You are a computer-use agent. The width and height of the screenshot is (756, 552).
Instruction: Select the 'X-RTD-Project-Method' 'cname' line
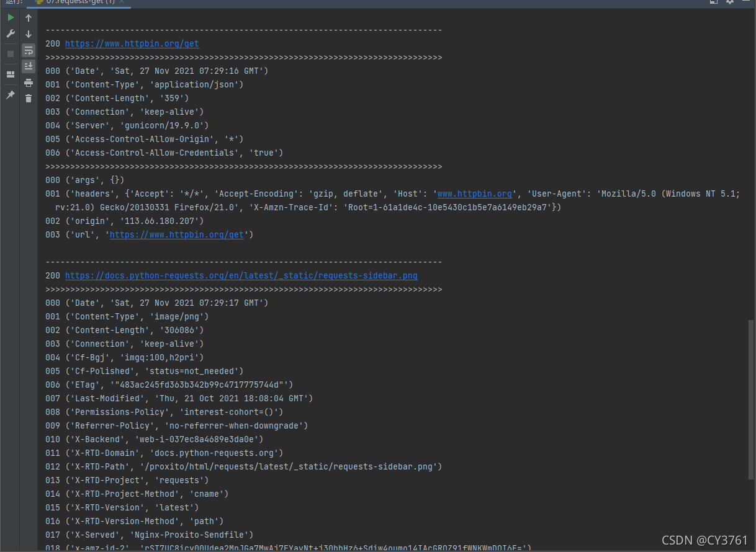click(137, 494)
